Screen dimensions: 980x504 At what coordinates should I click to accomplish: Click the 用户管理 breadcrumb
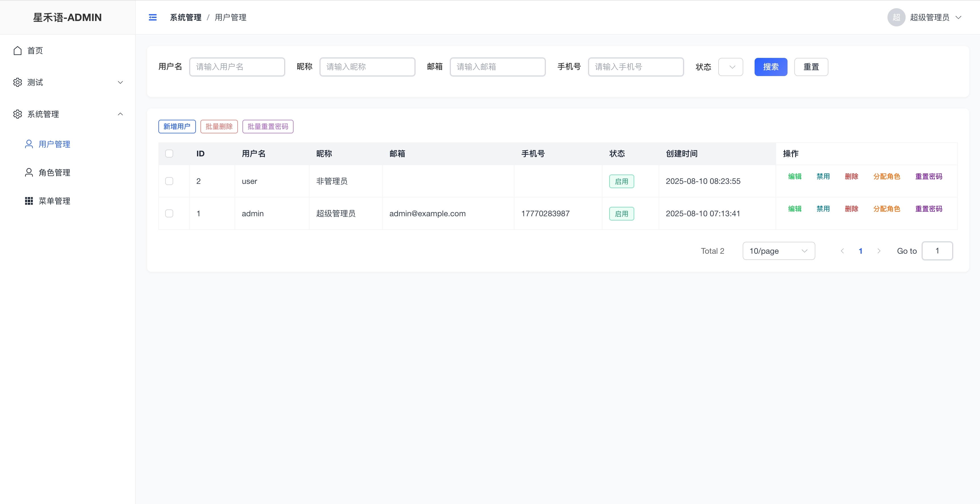[231, 18]
